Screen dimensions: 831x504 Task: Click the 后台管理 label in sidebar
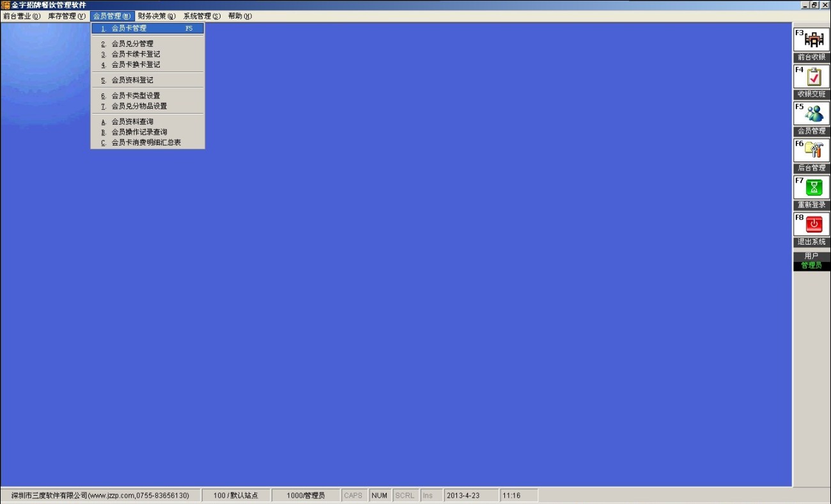click(x=811, y=168)
